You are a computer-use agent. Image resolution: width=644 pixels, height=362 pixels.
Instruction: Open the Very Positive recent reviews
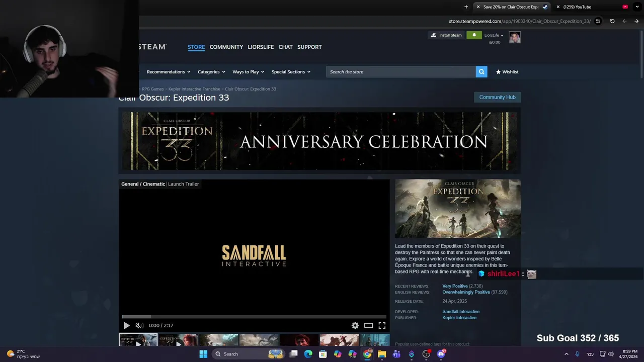[455, 286]
